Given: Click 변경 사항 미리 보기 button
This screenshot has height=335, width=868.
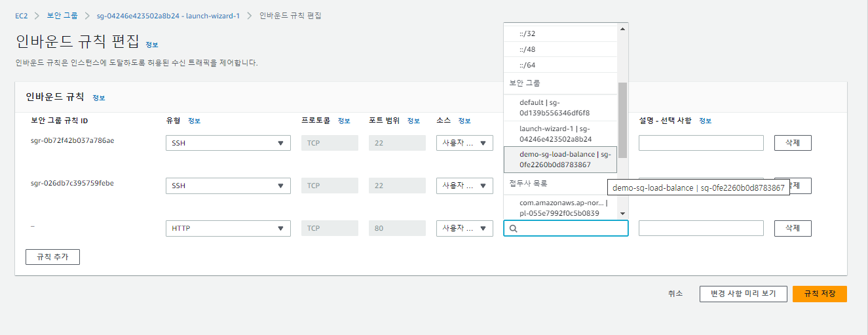Looking at the screenshot, I should 743,294.
